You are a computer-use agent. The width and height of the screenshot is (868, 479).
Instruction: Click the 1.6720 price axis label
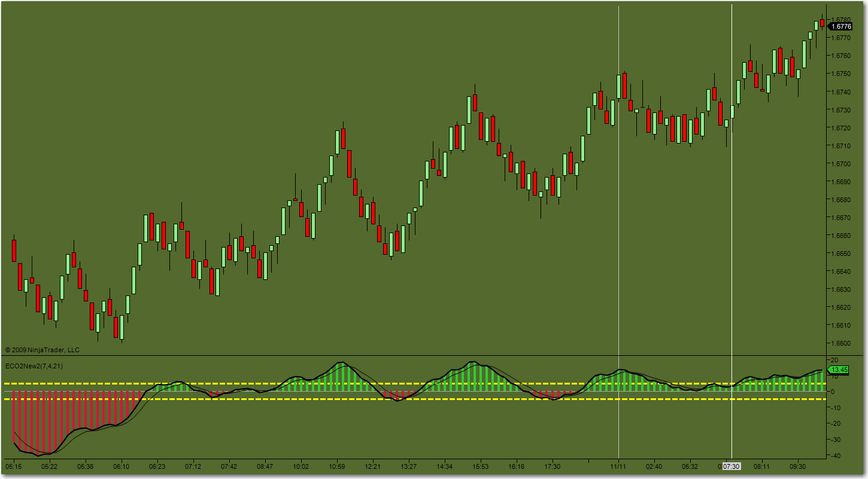(841, 127)
